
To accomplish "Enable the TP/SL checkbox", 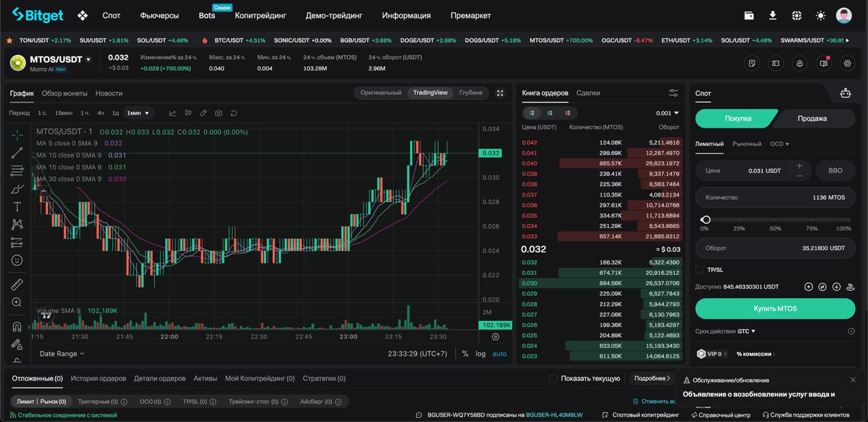I will [699, 270].
